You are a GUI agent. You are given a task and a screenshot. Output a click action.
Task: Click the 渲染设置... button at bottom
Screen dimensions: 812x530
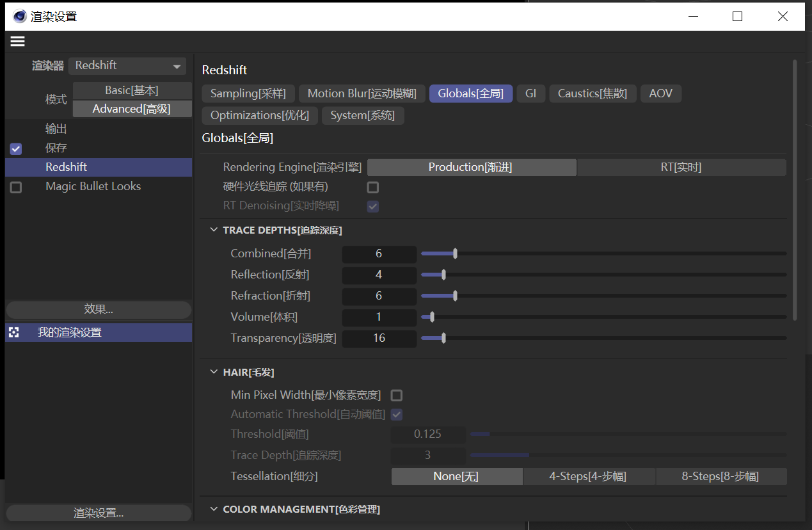point(99,513)
